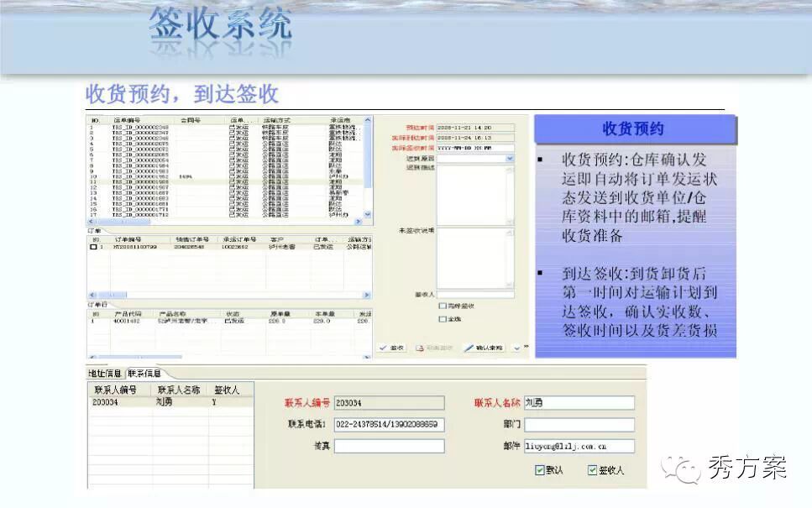Click the 签收 checkmark toolbar button
Viewport: 812px width, 508px height.
tap(391, 348)
